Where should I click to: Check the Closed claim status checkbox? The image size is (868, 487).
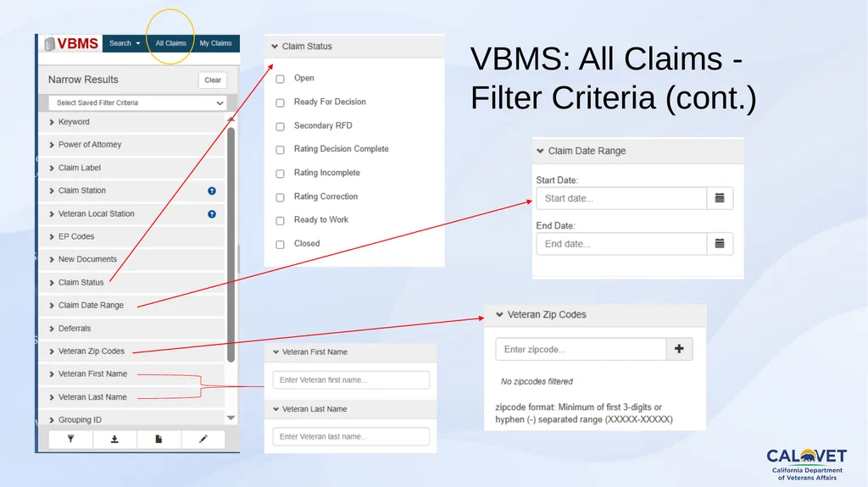280,245
